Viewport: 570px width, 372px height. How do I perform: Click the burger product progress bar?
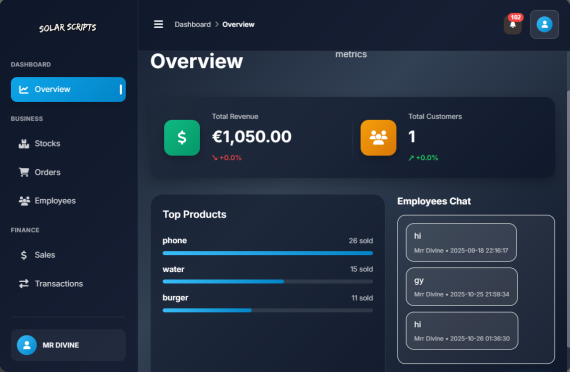[x=268, y=310]
